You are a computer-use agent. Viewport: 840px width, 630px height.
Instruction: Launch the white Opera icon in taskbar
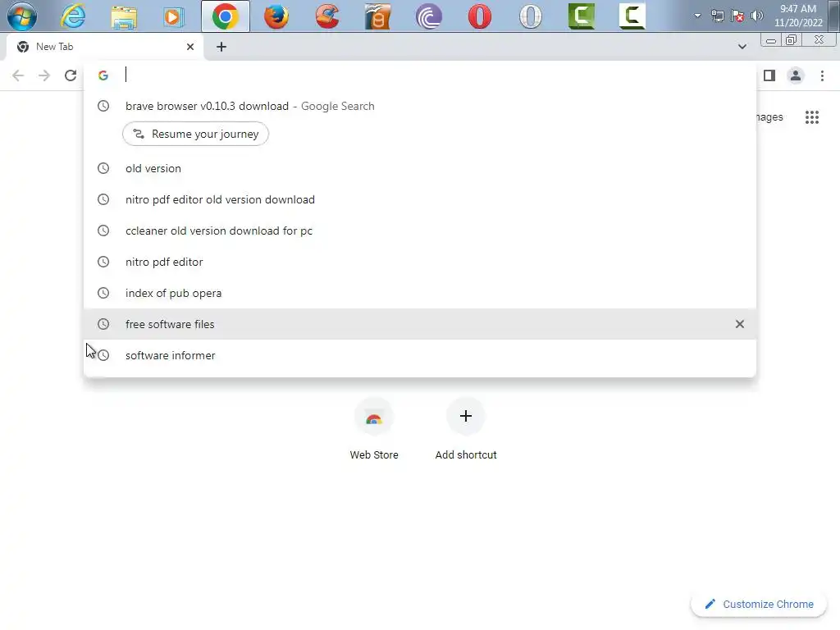tap(531, 16)
